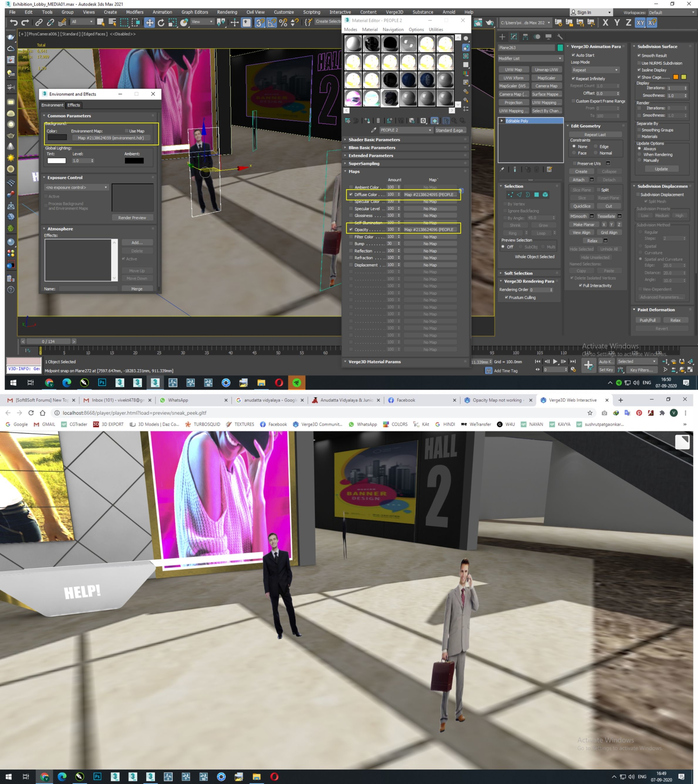698x784 pixels.
Task: Activate the Select Object tool
Action: [101, 23]
